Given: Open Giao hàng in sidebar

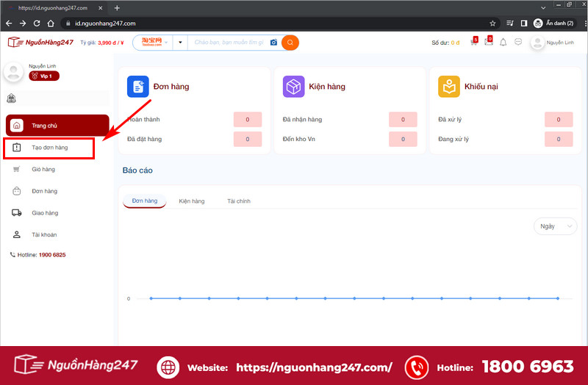Looking at the screenshot, I should click(x=45, y=213).
